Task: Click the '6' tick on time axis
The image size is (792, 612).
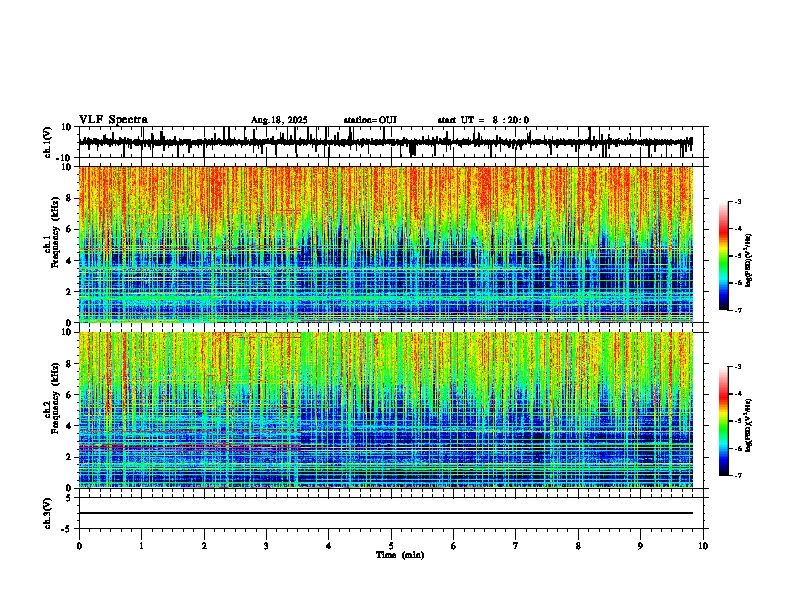Action: [454, 546]
